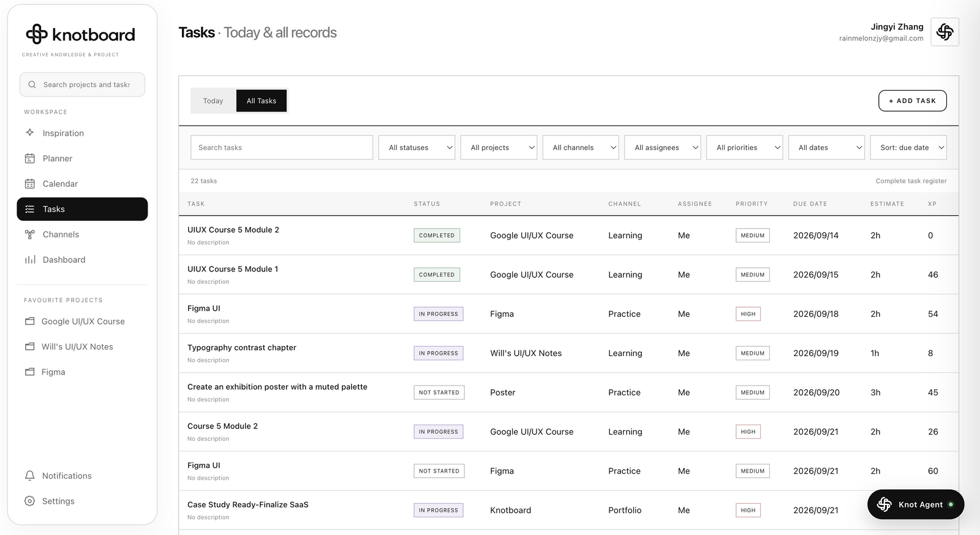Open task 'Typography contrast chapter'
The width and height of the screenshot is (980, 535).
(242, 347)
